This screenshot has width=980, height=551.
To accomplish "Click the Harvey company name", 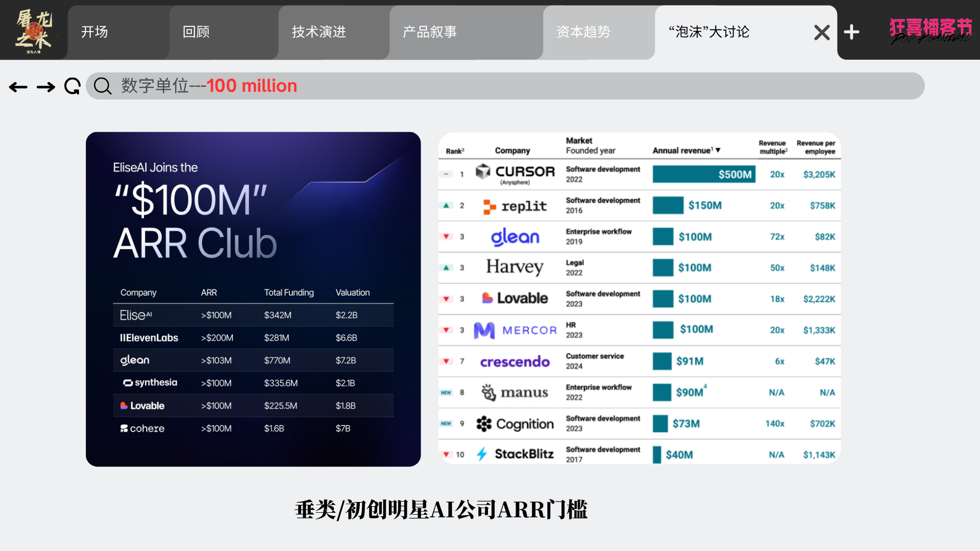I will point(514,267).
